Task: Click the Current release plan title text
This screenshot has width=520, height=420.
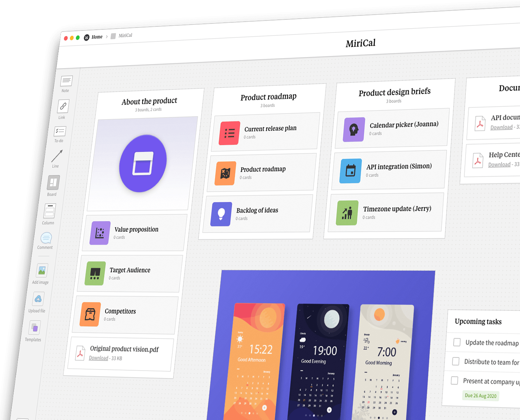Action: click(x=270, y=129)
